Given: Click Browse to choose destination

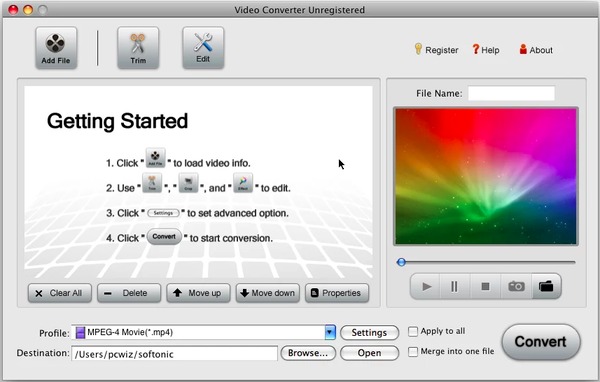Looking at the screenshot, I should 308,353.
